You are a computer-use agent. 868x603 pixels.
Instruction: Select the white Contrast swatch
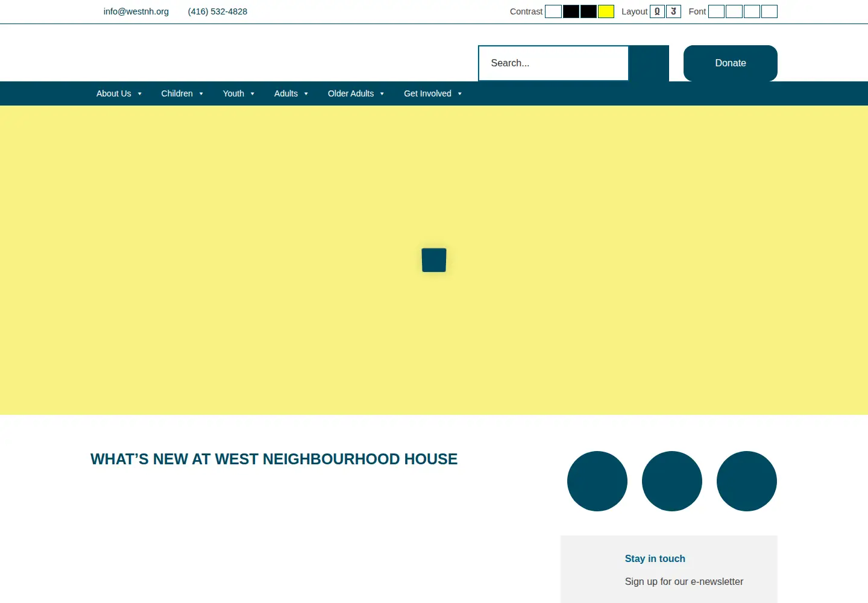553,11
